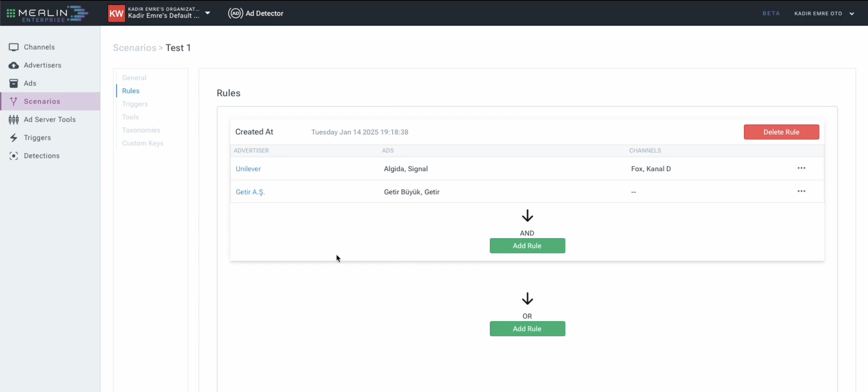This screenshot has width=868, height=392.
Task: Open Ad Server Tools in the sidebar
Action: pyautogui.click(x=50, y=120)
